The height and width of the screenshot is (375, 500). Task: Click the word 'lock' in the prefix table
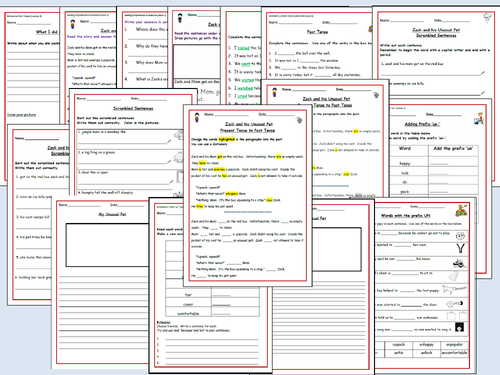(x=405, y=173)
